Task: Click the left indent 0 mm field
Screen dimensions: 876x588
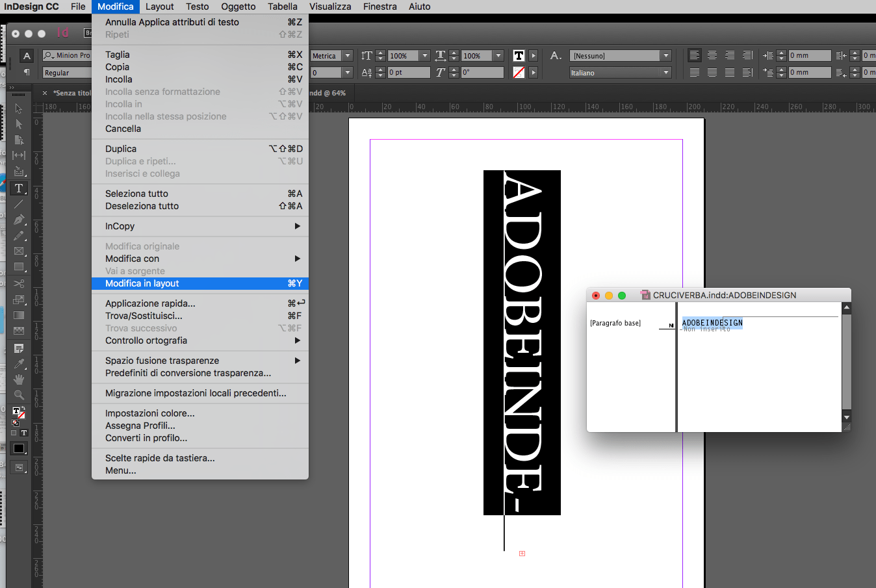Action: pos(810,56)
